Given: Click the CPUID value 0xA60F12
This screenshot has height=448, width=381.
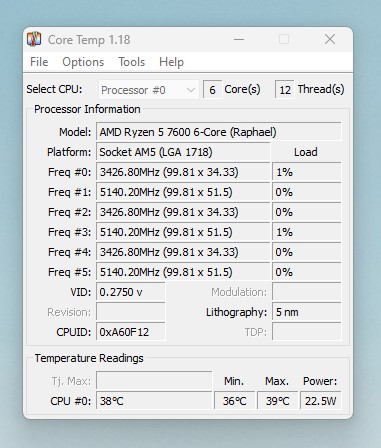Looking at the screenshot, I should click(131, 332).
